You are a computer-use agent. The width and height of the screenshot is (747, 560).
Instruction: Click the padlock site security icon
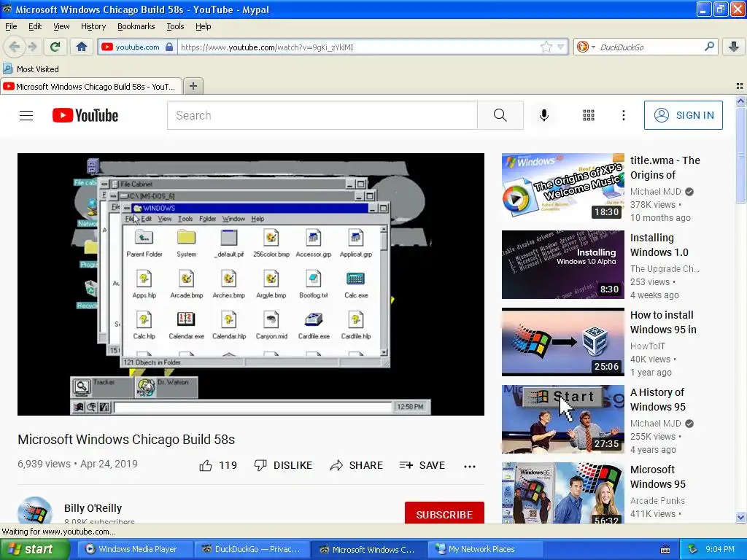(x=169, y=47)
